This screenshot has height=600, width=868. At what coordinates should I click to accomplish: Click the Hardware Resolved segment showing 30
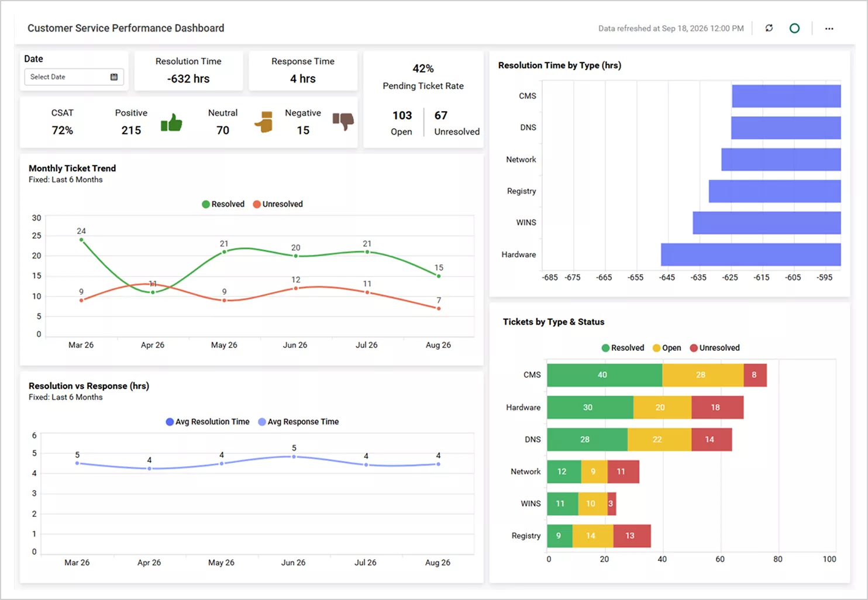pyautogui.click(x=590, y=408)
